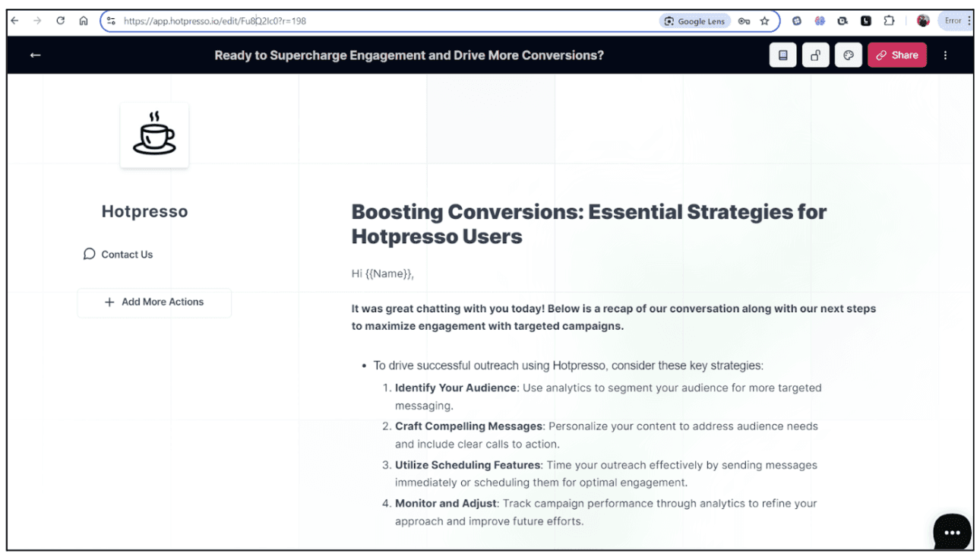Open the chat bubble widget

[952, 532]
